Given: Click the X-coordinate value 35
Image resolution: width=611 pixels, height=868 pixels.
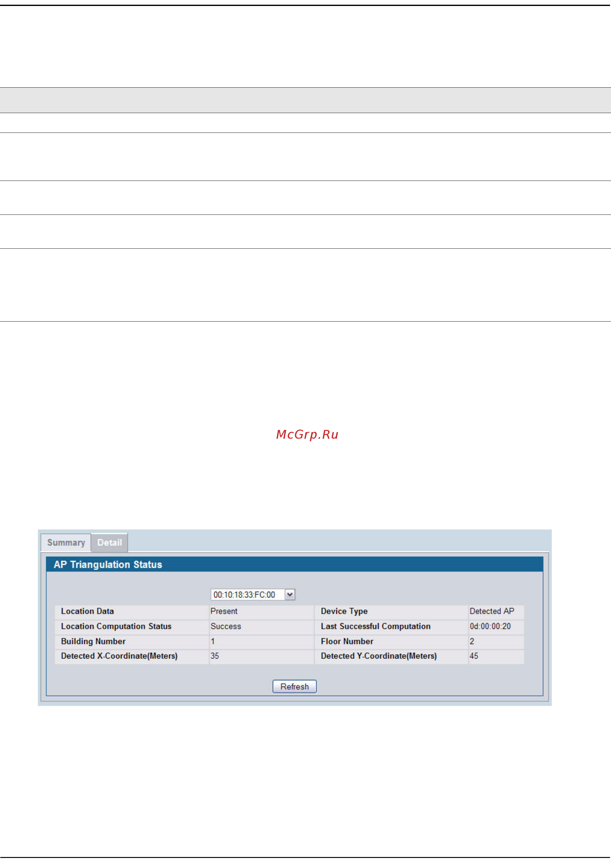Looking at the screenshot, I should tap(215, 656).
